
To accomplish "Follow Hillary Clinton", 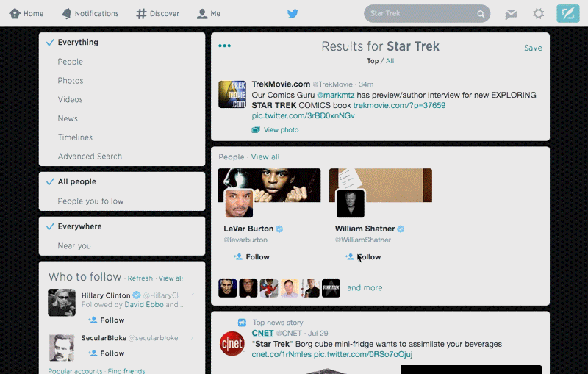I will 106,320.
